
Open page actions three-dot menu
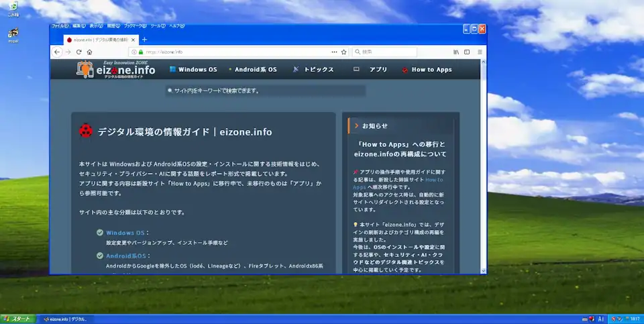tap(334, 52)
